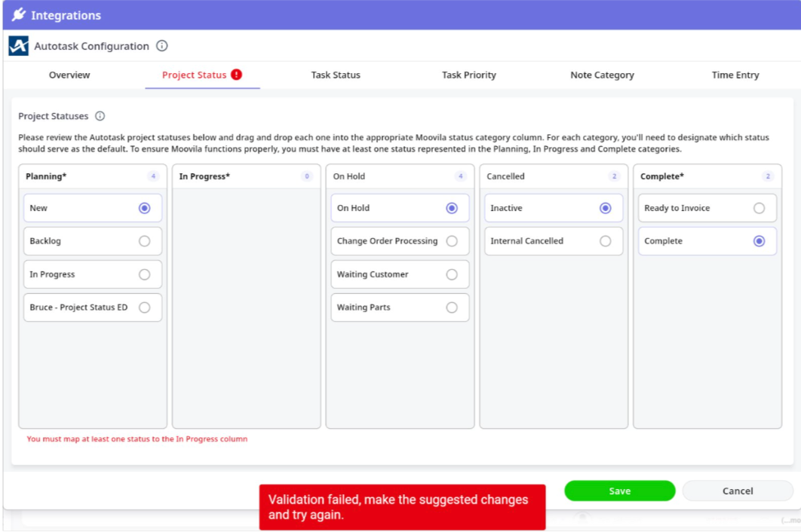
Task: Click the Bruce - Project Status ED card
Action: (x=78, y=307)
